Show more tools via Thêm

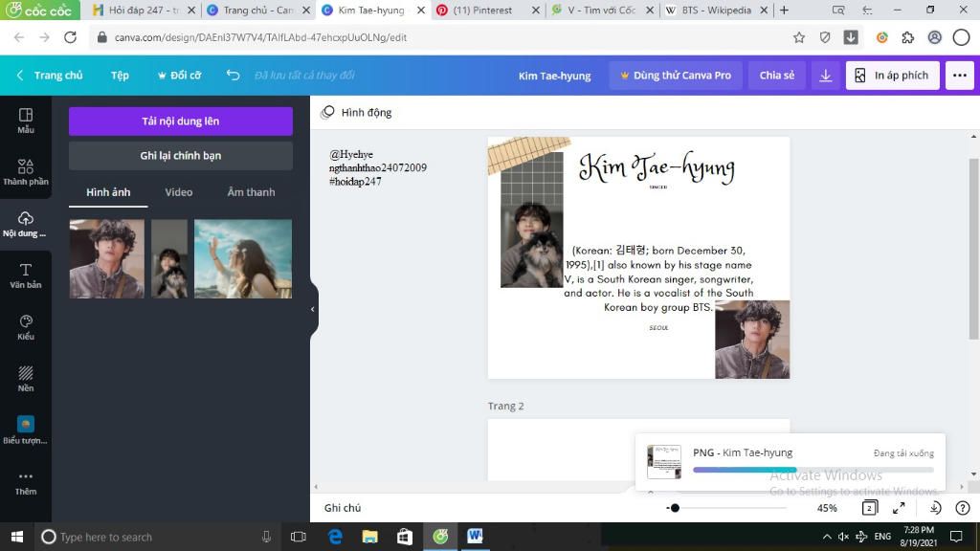point(26,483)
